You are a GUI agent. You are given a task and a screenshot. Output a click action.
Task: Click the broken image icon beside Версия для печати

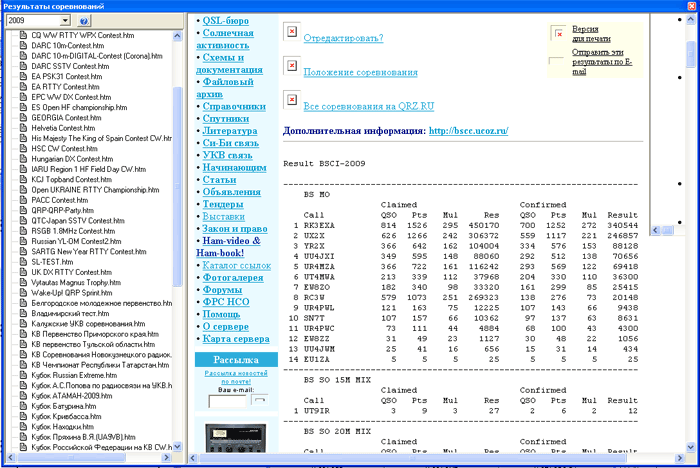click(x=558, y=33)
